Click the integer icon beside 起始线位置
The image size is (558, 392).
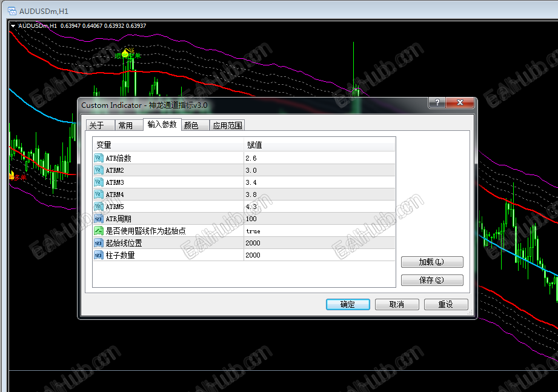pos(99,242)
